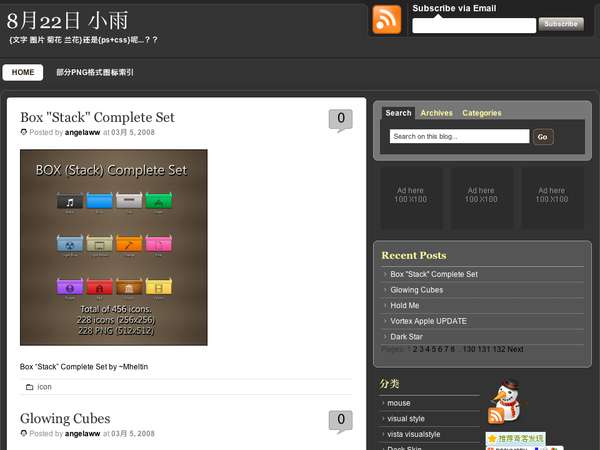Click the first Ad here 100x100 slot
Screen dimensions: 600x450
(411, 195)
